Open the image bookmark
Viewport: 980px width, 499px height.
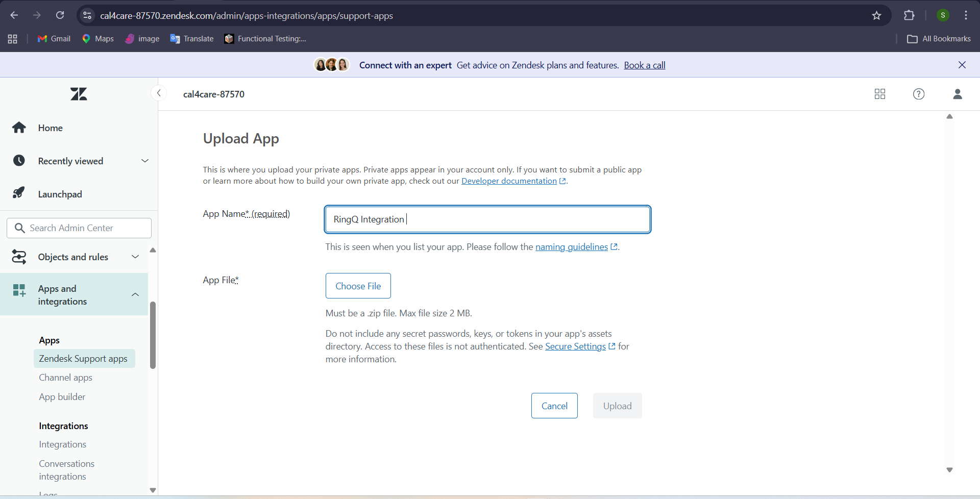coord(142,39)
